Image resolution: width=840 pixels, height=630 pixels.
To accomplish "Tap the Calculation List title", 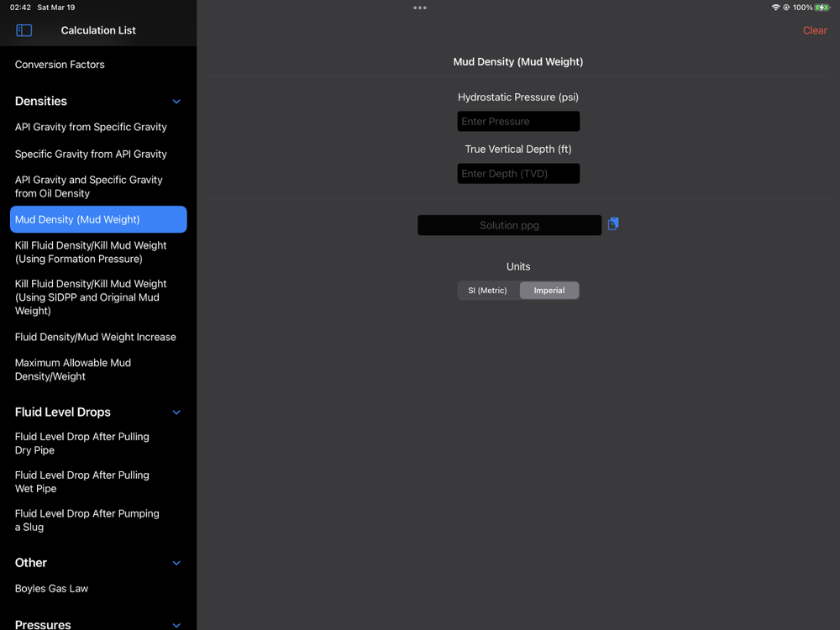I will 98,30.
